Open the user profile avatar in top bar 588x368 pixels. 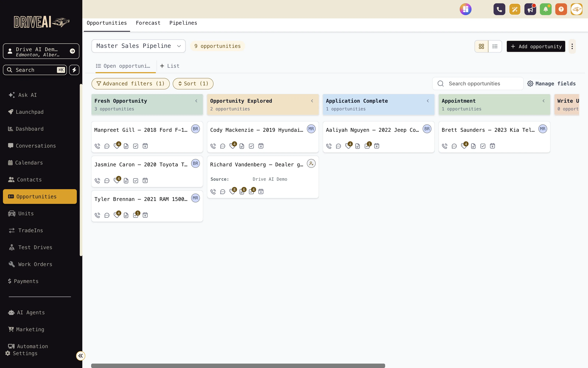[x=577, y=10]
